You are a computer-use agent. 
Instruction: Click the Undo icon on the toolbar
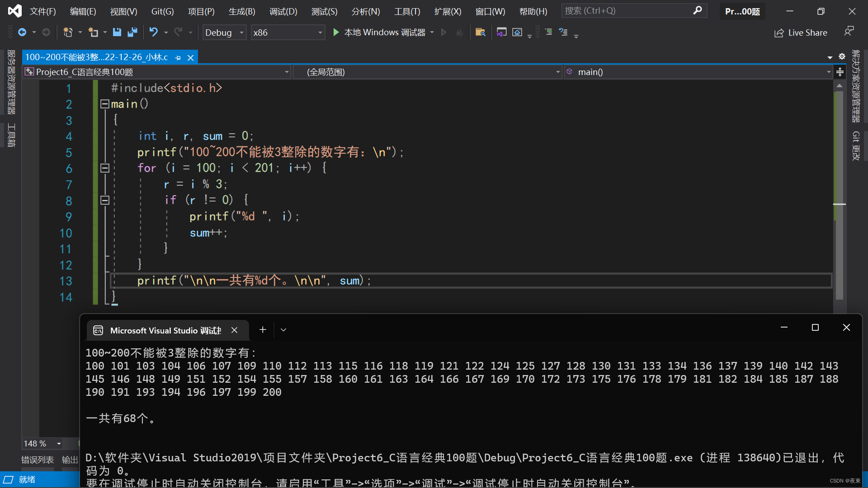[153, 32]
